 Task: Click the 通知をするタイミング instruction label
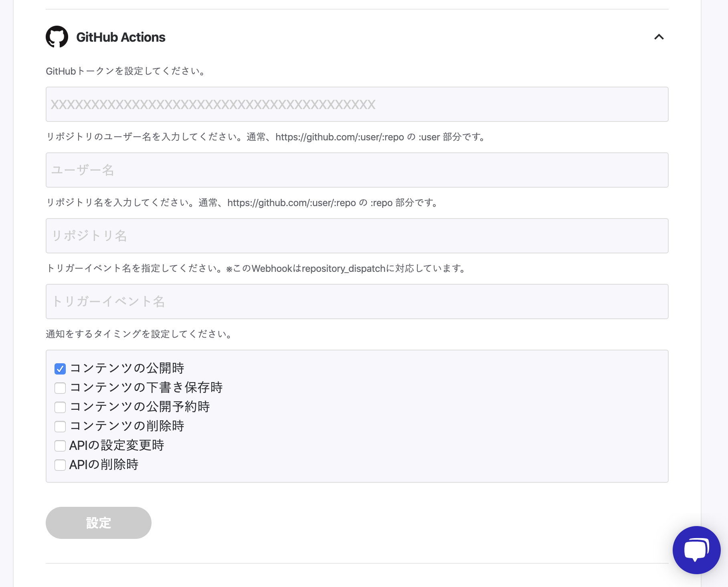point(139,334)
